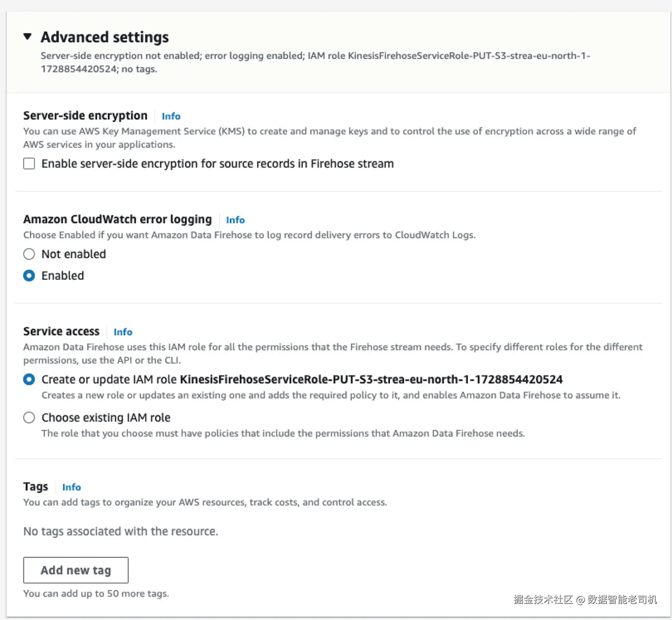Open Info for CloudWatch error logging
The image size is (672, 620).
(x=235, y=220)
